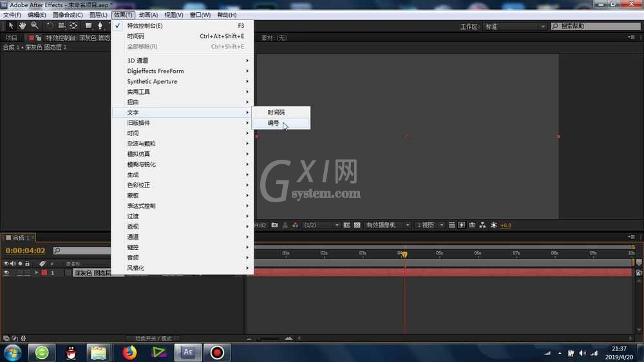Toggle visibility eye of layer 1
The width and height of the screenshot is (644, 362).
[x=6, y=273]
